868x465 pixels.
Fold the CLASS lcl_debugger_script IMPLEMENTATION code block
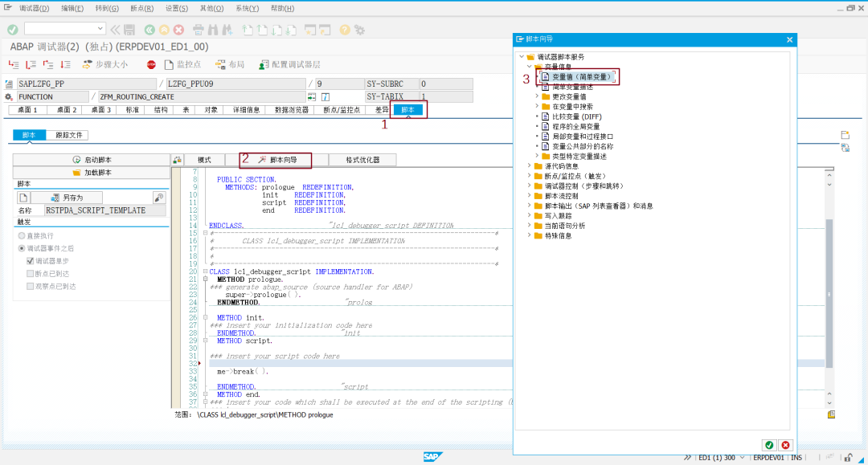coord(205,271)
